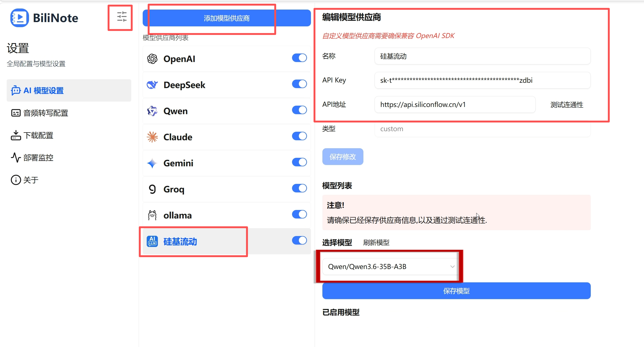Click 测试连通性 to test the connection
644x347 pixels.
click(567, 105)
